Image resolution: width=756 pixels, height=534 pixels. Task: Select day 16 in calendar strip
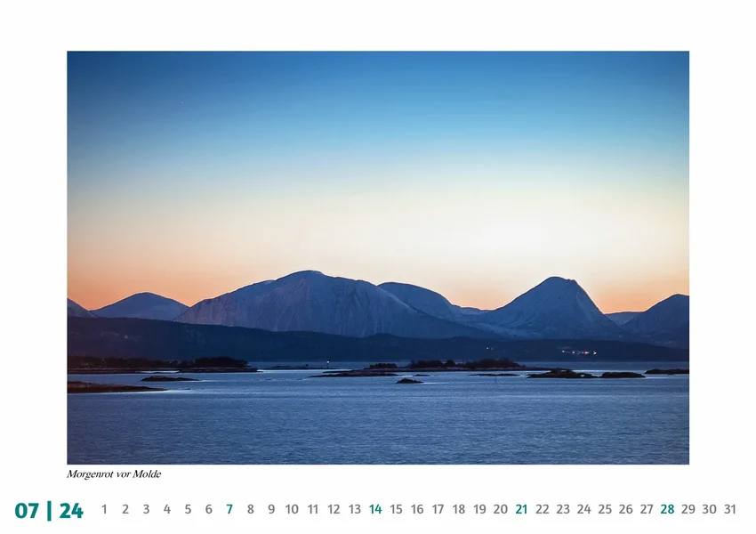pyautogui.click(x=417, y=509)
